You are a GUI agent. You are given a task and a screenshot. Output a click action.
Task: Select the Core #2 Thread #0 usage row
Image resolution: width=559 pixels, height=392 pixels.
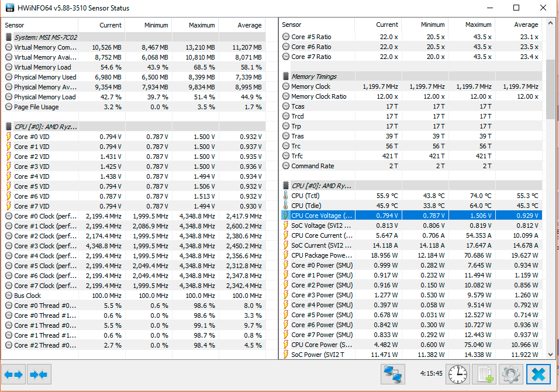[x=134, y=345]
